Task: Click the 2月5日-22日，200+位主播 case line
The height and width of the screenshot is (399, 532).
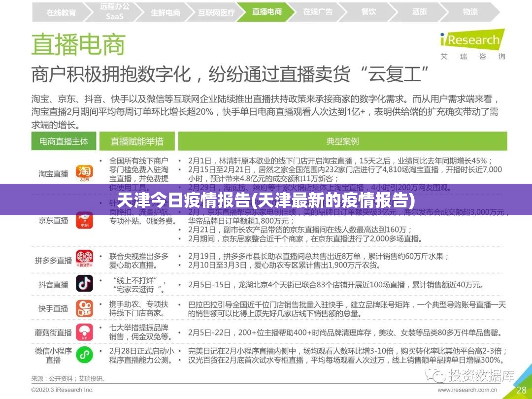Action: (345, 332)
